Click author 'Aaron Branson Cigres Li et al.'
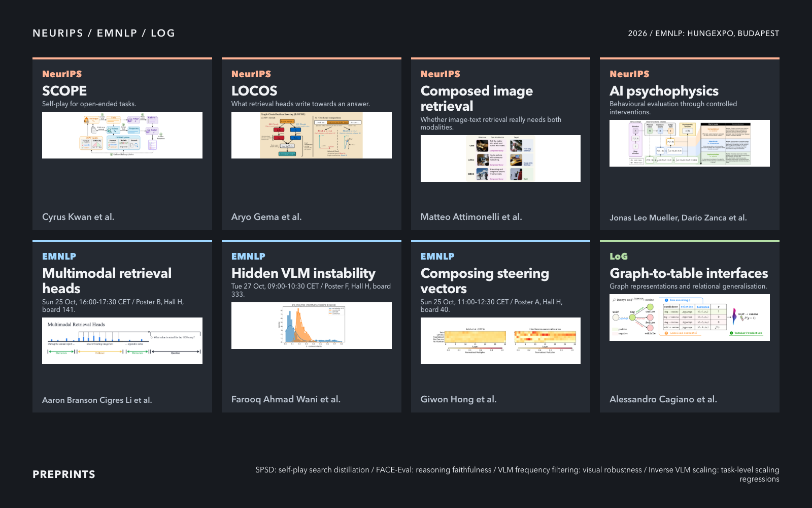Viewport: 812px width, 508px height. point(97,400)
